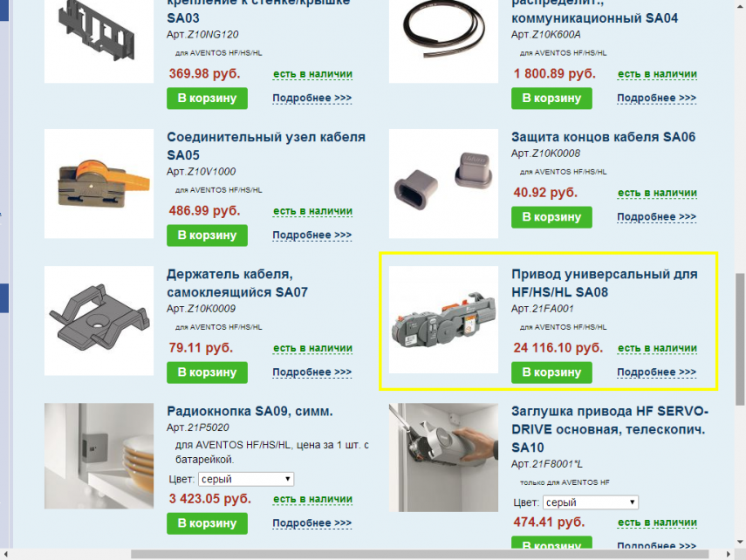Expand the Цвет dropdown for Радиокнопка SA09

[x=246, y=479]
